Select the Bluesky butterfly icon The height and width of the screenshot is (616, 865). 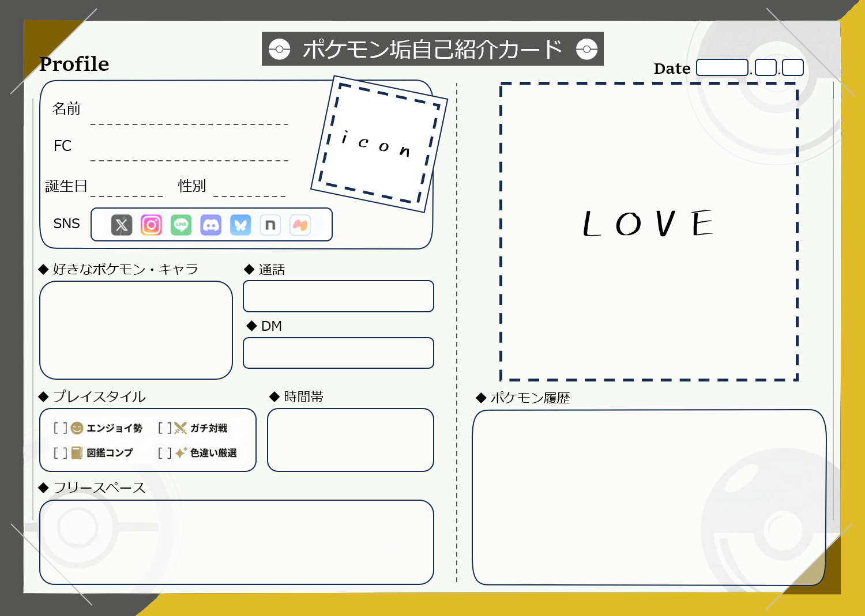tap(241, 225)
